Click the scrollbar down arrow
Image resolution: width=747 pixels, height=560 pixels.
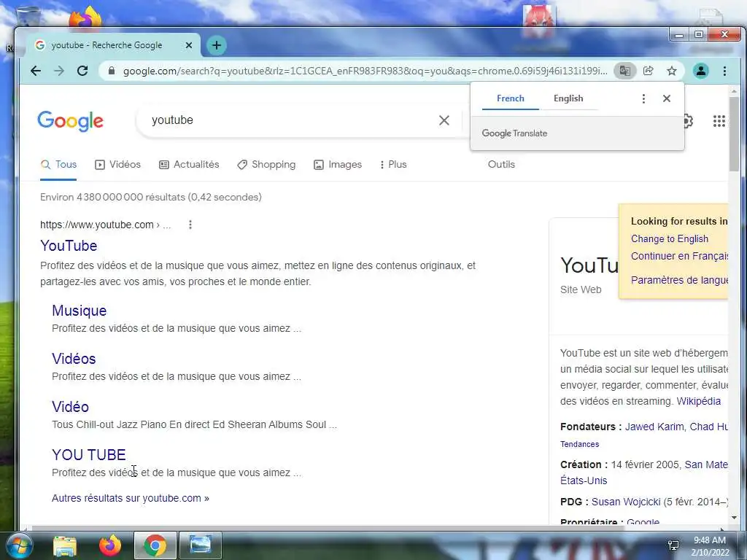[734, 517]
